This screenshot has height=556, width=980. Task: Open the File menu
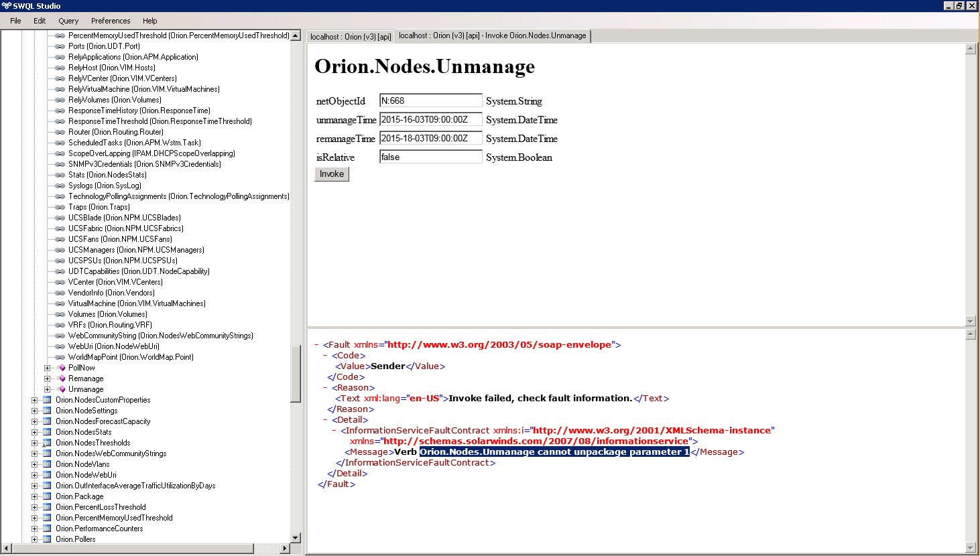click(15, 21)
